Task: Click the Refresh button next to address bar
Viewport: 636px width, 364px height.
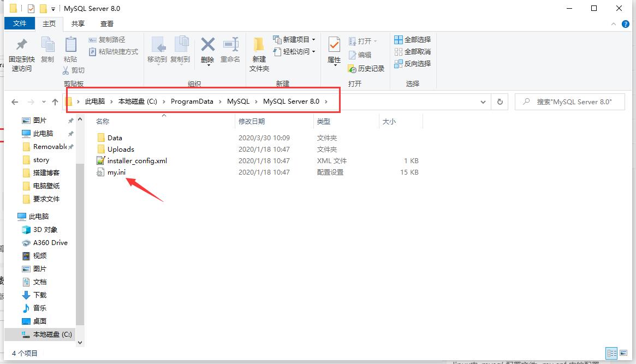Action: [x=500, y=102]
